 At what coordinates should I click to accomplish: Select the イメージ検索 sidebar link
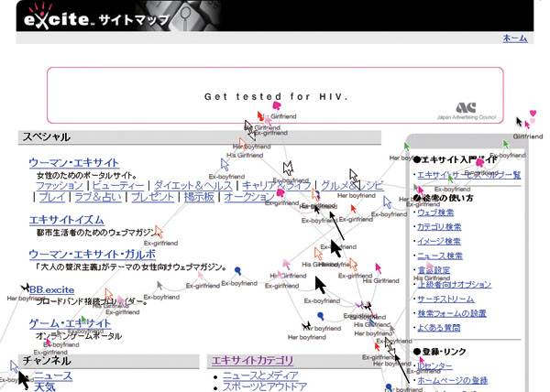click(x=439, y=242)
